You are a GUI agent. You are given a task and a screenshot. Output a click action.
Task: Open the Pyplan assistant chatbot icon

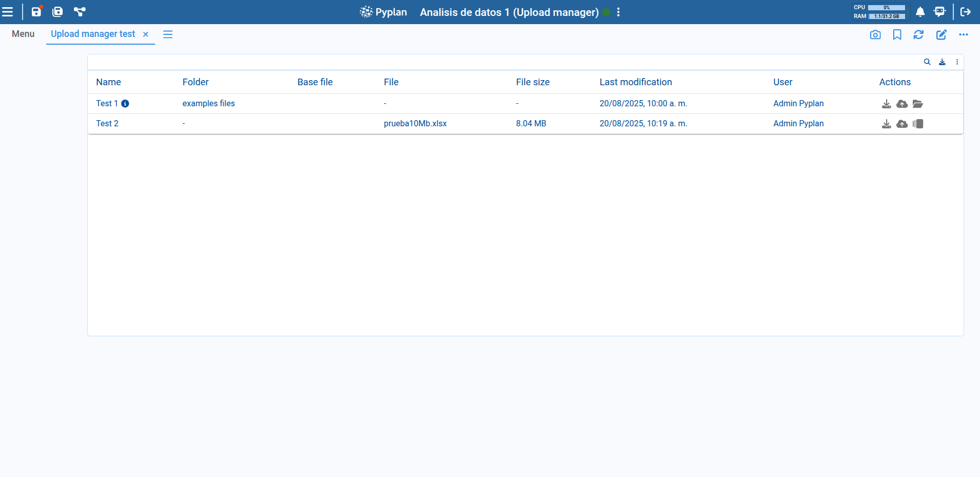[x=939, y=11]
